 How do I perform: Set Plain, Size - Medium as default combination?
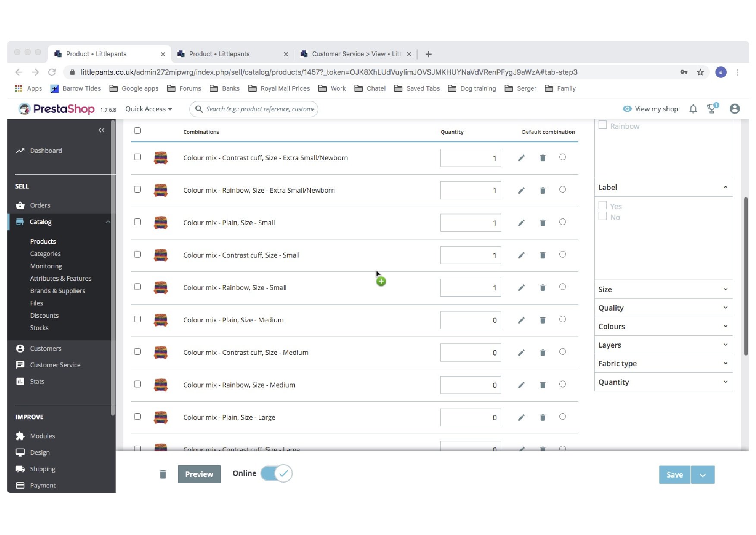click(x=562, y=319)
